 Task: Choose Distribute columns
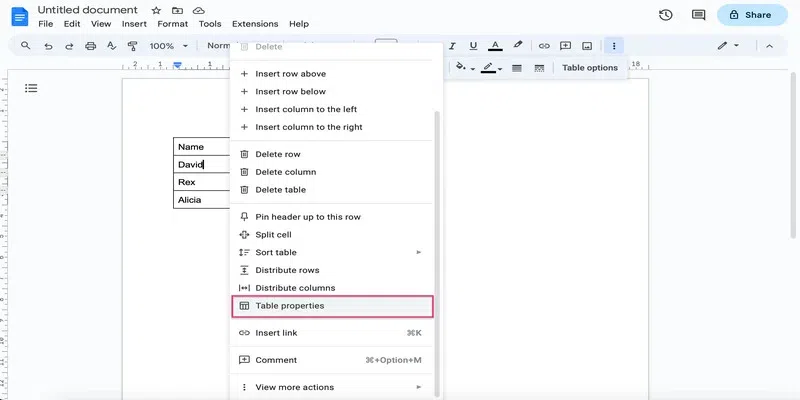point(331,288)
